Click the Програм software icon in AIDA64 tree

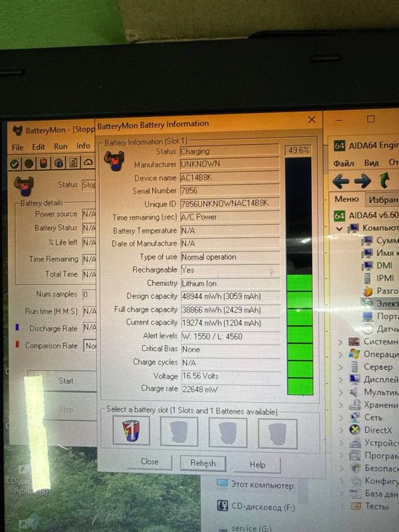[355, 456]
